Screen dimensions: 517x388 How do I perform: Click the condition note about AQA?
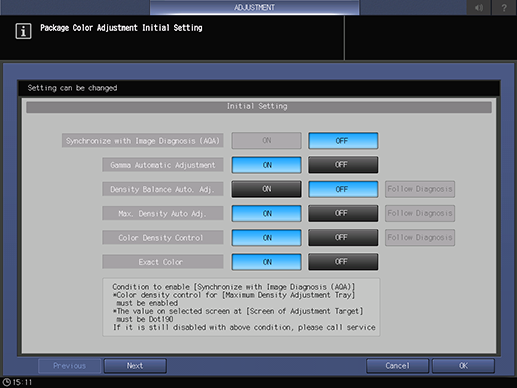click(x=241, y=307)
